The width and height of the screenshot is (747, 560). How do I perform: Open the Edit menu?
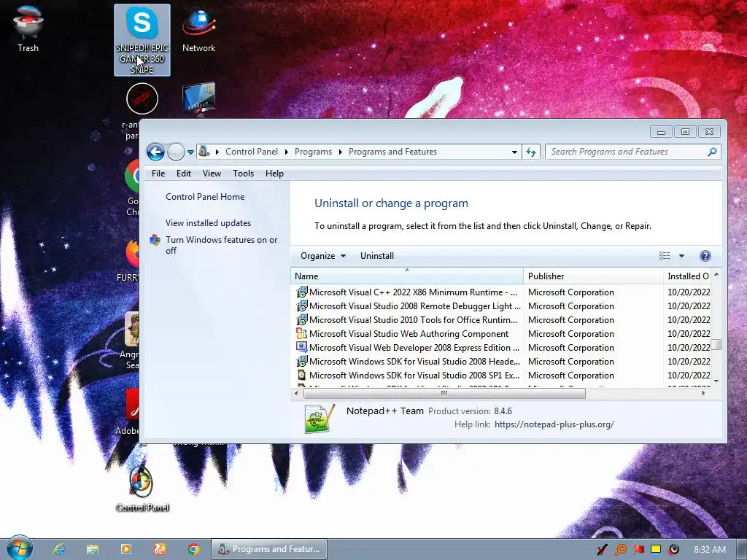[x=184, y=174]
